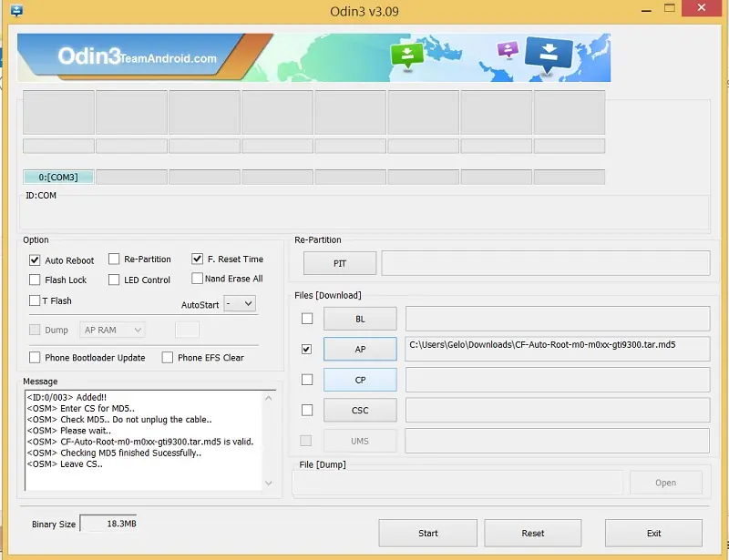Check the BL file checkbox
Screen dimensions: 729x560
(x=307, y=319)
